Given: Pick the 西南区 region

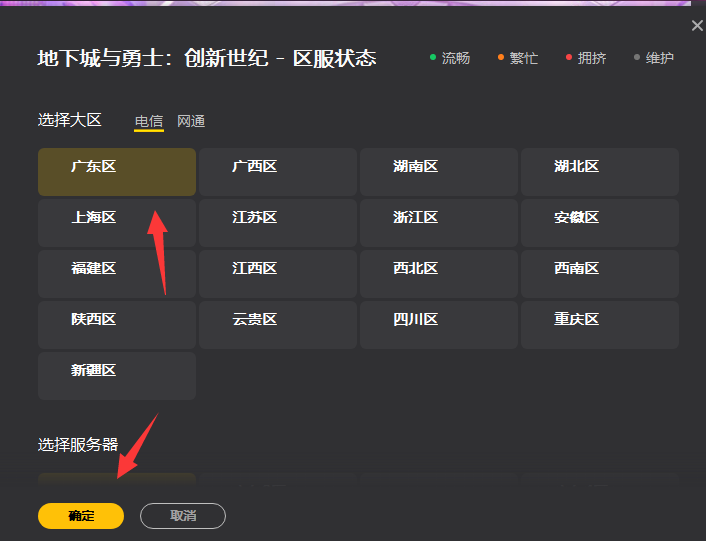Looking at the screenshot, I should click(x=600, y=274).
